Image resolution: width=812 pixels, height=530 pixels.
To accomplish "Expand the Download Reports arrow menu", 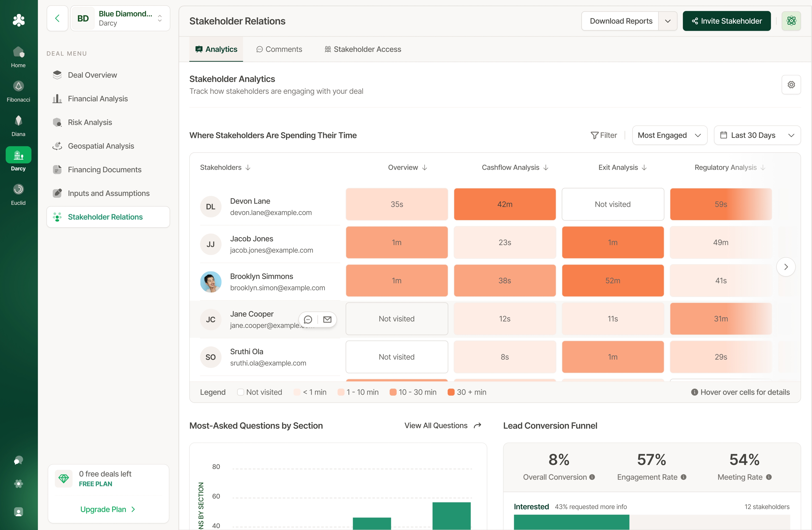I will tap(667, 21).
